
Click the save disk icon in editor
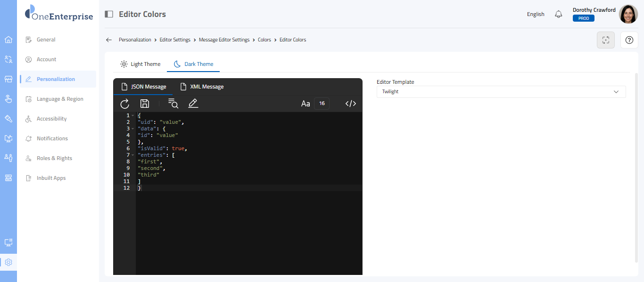[145, 104]
